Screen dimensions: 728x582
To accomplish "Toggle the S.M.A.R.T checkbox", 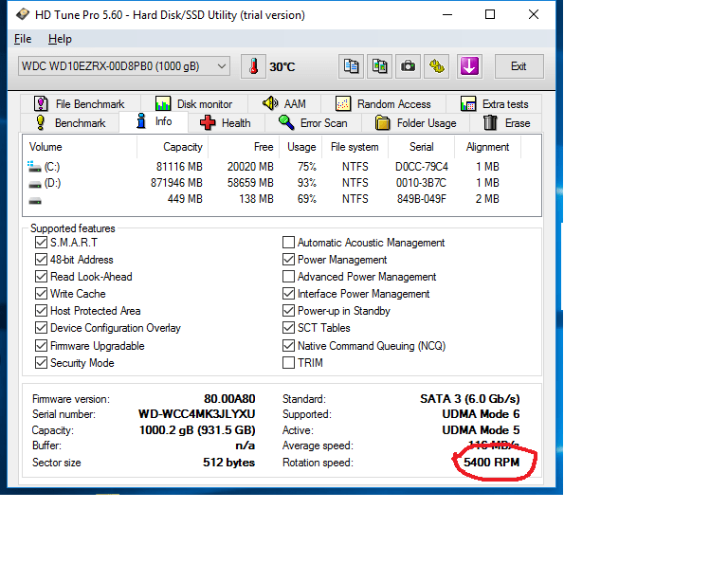I will [41, 243].
